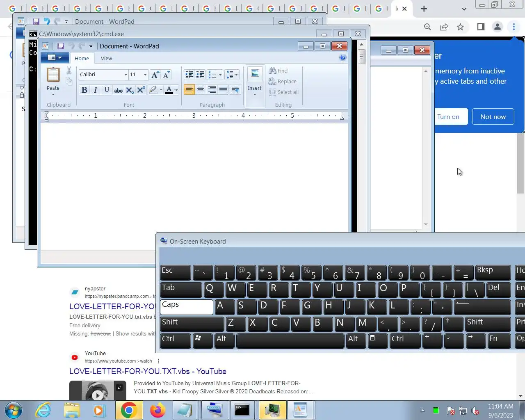Open the font color dropdown arrow
Image resolution: width=525 pixels, height=420 pixels.
[176, 90]
